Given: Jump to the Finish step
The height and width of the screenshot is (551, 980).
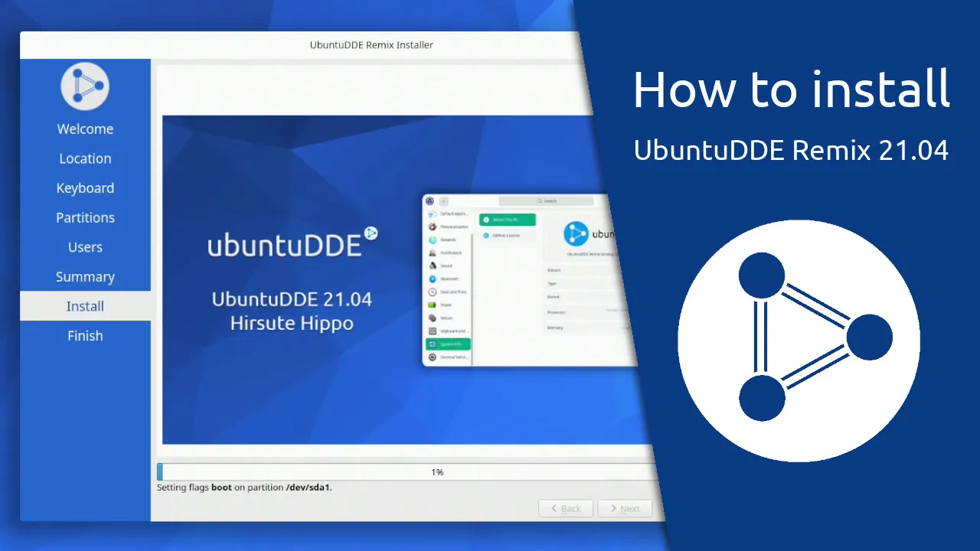Looking at the screenshot, I should click(85, 336).
